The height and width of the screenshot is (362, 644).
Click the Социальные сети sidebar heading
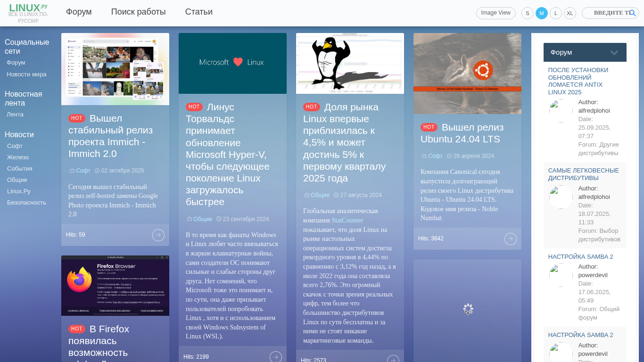coord(27,47)
